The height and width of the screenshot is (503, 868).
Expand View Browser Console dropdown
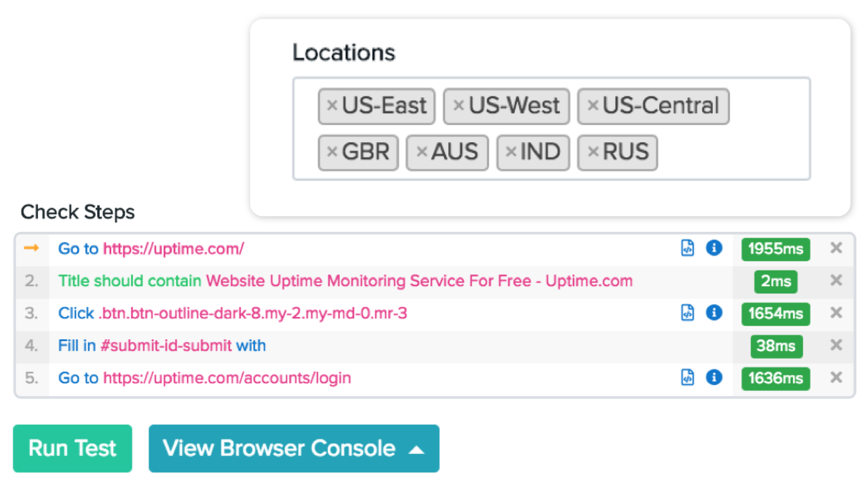click(x=294, y=448)
